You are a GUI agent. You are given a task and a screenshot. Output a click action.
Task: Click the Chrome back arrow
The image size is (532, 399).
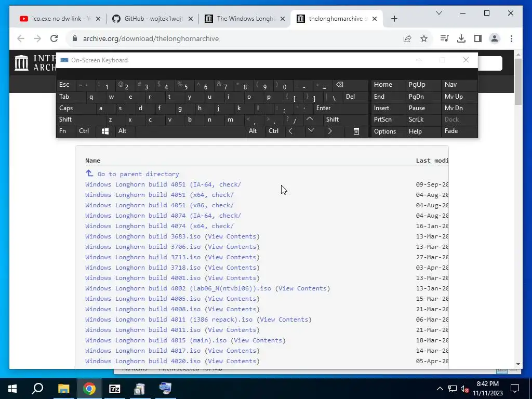point(21,38)
